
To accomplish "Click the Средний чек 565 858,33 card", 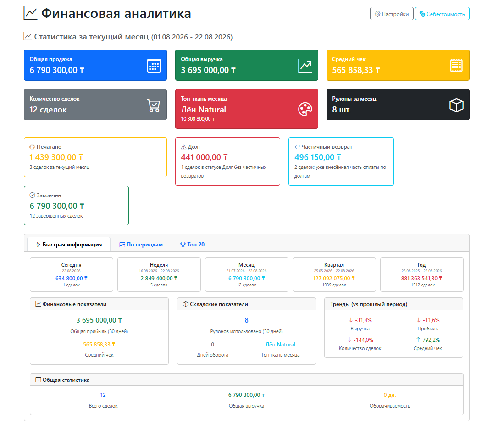I will (x=398, y=65).
